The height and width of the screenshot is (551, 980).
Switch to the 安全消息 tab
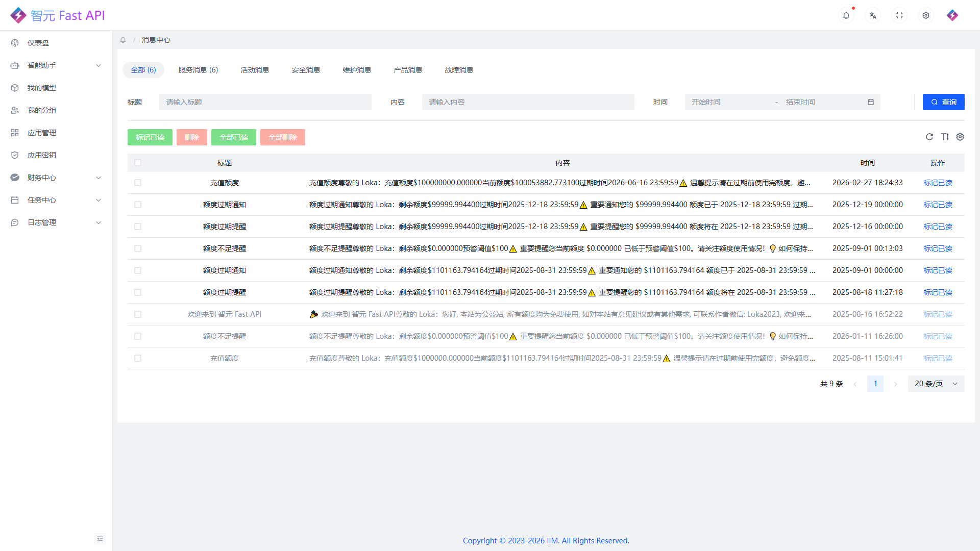point(306,70)
